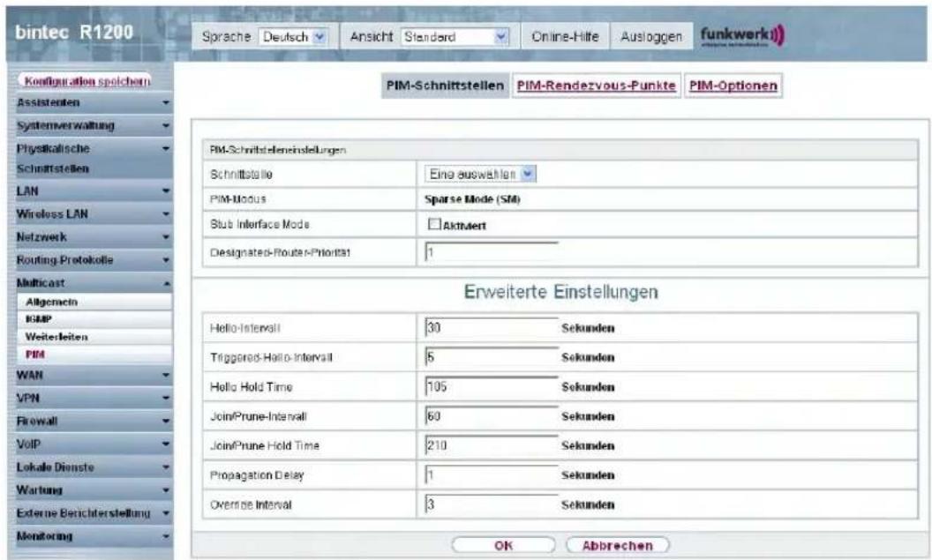This screenshot has height=560, width=932.
Task: Click the Hello Hold Time field
Action: pyautogui.click(x=492, y=386)
